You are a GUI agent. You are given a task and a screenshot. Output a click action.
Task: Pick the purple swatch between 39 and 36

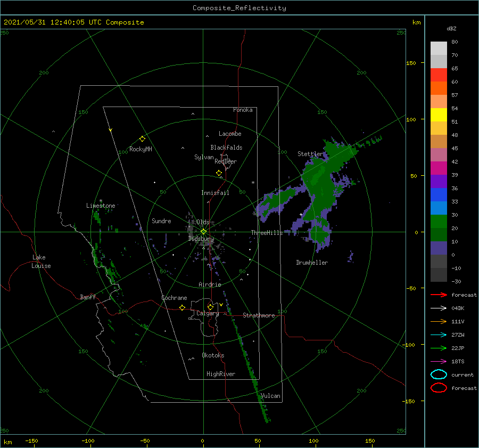439,182
